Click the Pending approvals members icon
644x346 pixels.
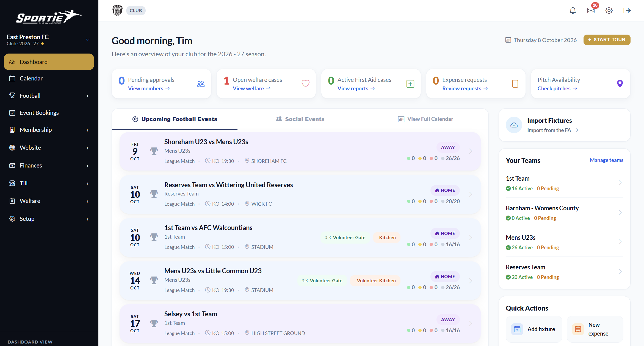pyautogui.click(x=201, y=84)
